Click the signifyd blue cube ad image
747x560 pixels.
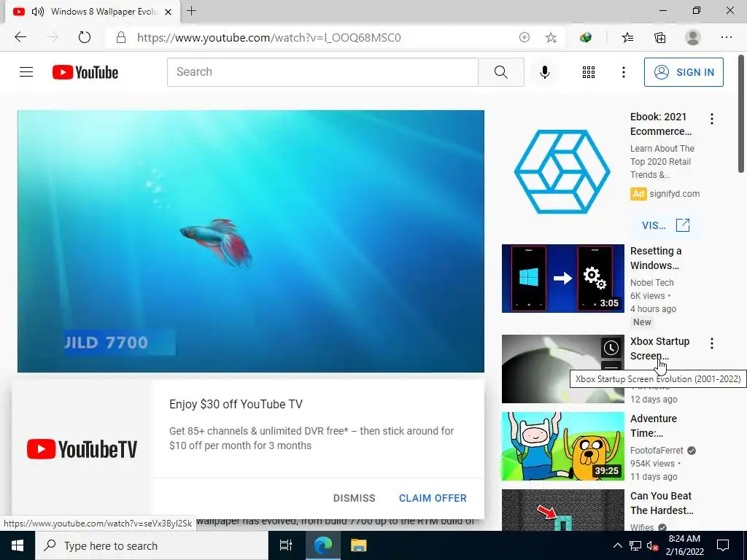tap(562, 171)
